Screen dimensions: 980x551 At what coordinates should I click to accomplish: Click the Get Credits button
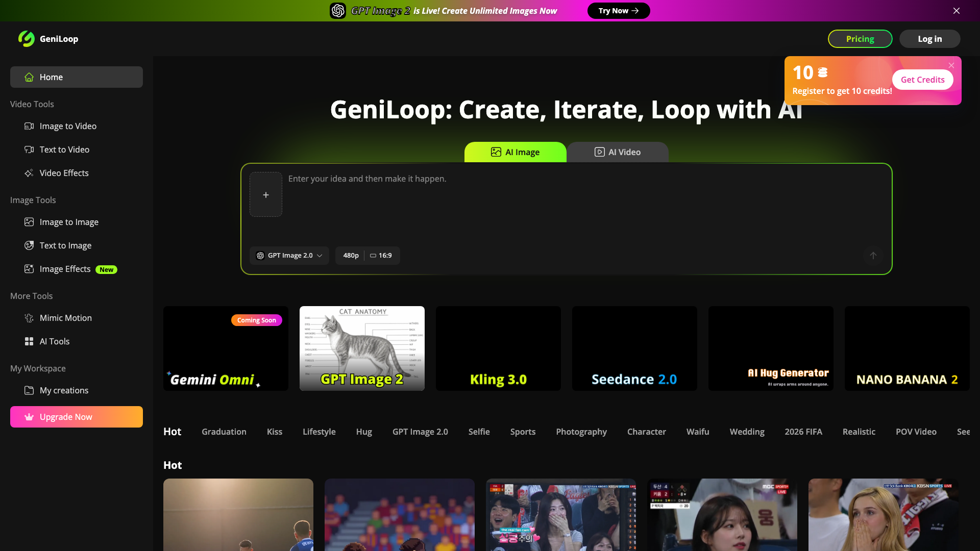pos(922,80)
